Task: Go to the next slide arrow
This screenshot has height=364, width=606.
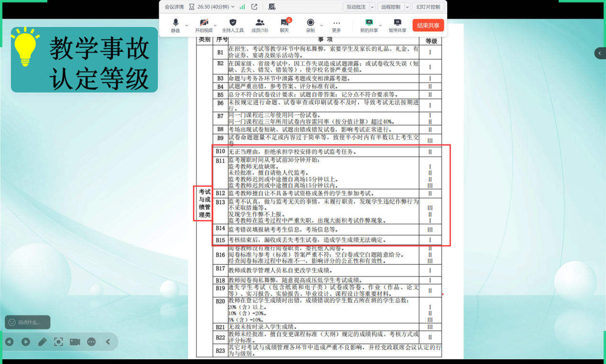Action: 26,342
